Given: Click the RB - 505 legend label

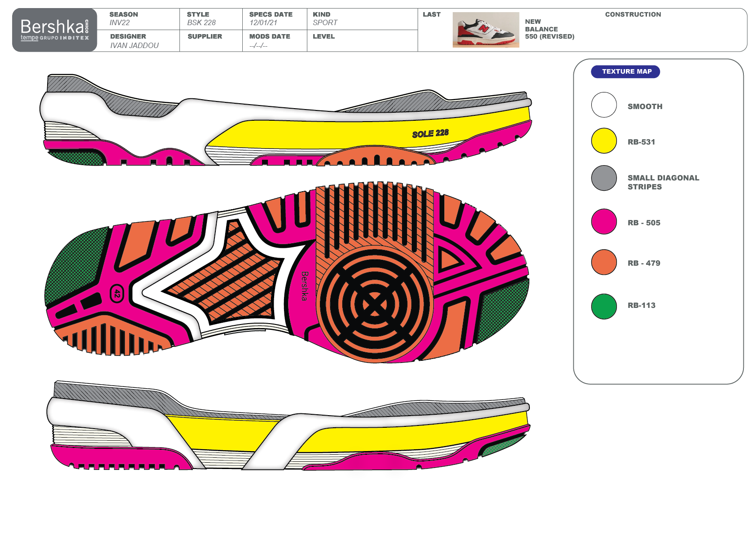Looking at the screenshot, I should pyautogui.click(x=644, y=223).
